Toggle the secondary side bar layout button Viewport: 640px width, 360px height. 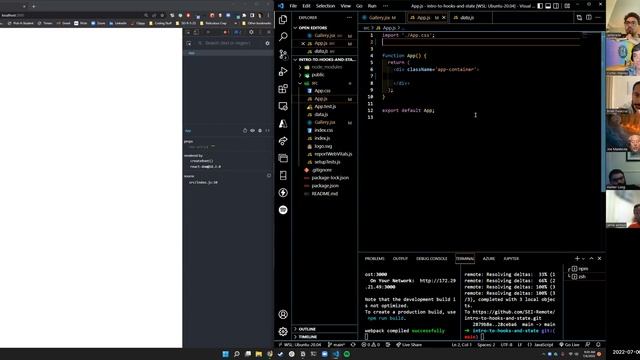coord(556,6)
